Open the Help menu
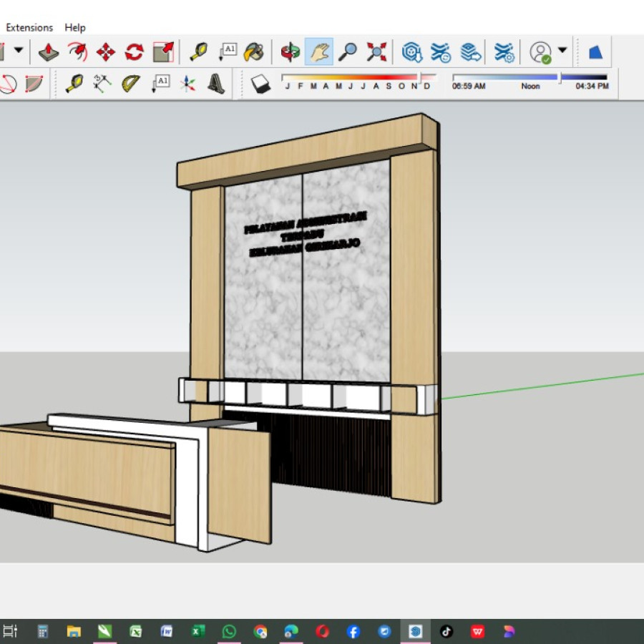 [75, 27]
